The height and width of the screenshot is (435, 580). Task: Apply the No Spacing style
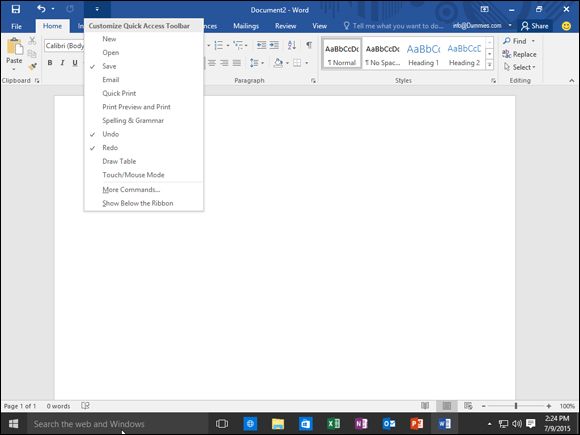(382, 54)
